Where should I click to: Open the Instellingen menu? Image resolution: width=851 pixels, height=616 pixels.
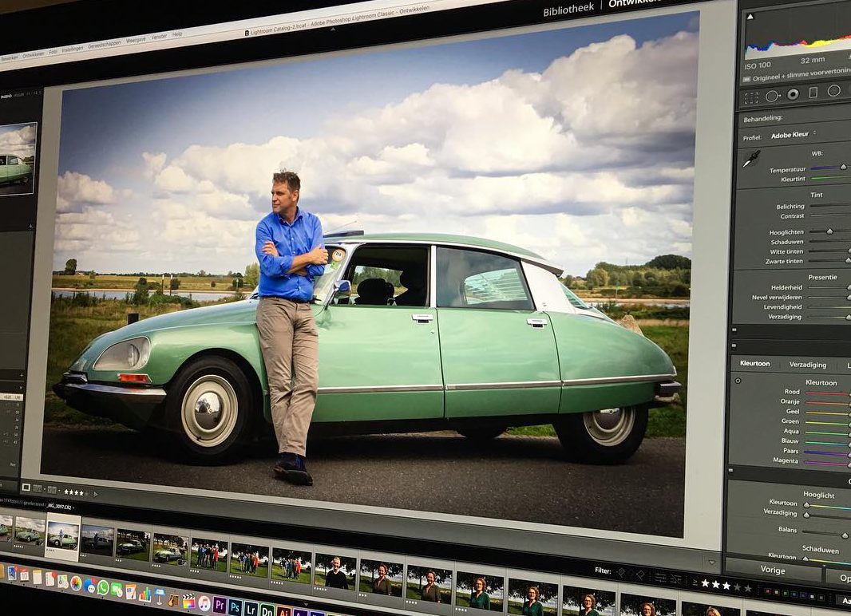coord(72,49)
